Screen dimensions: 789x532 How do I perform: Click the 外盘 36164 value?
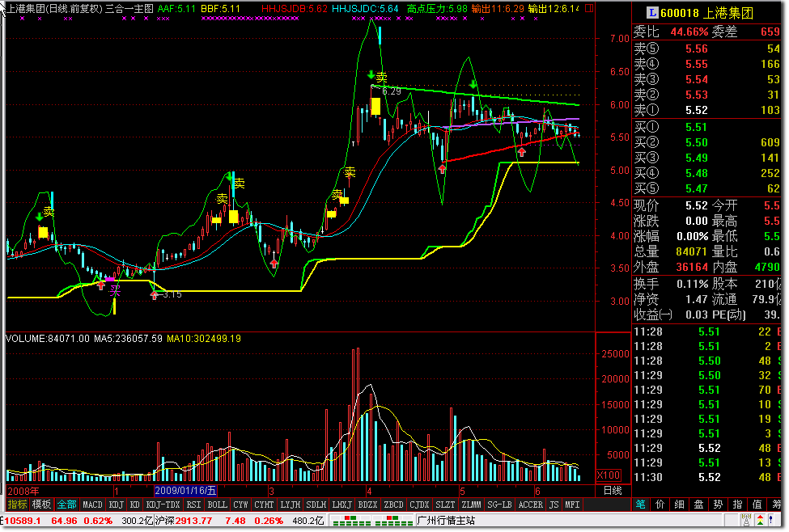[691, 267]
